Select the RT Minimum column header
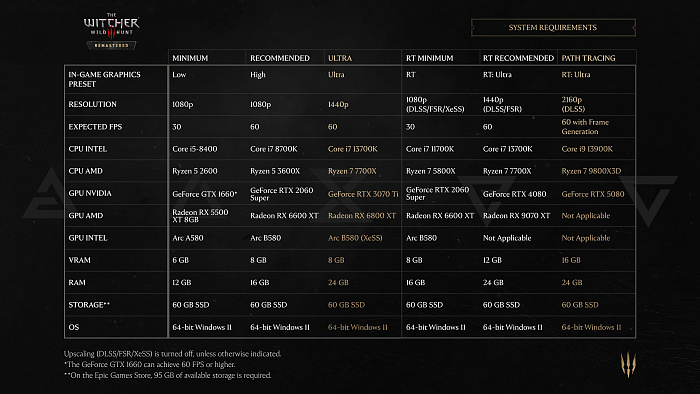This screenshot has height=394, width=700. point(429,58)
